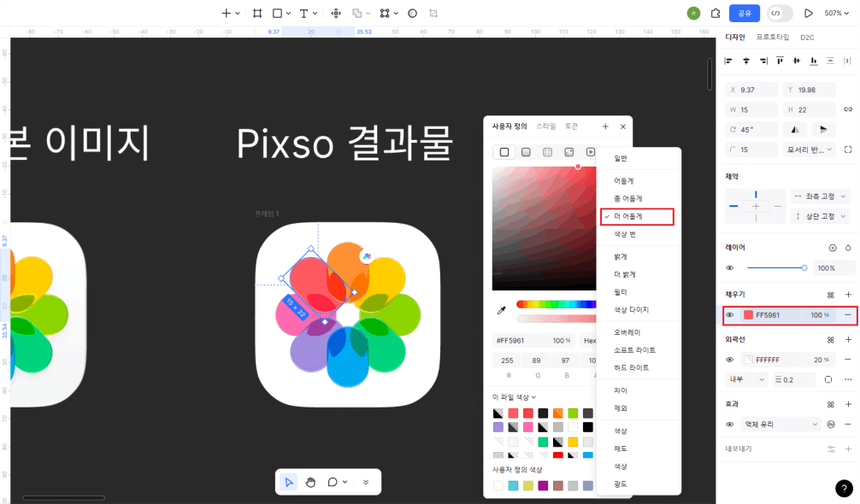Toggle layer visibility eye icon
Screen dimensions: 860x504
pos(729,268)
